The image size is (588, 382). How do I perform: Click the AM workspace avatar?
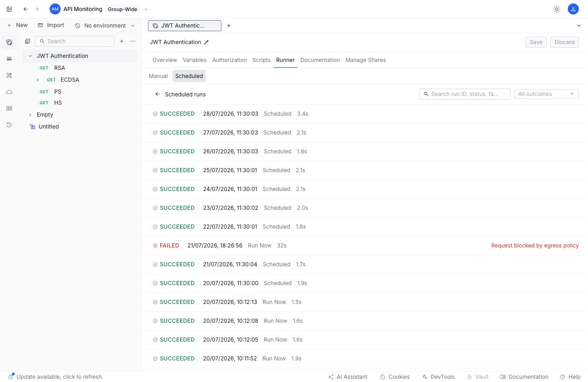[55, 9]
